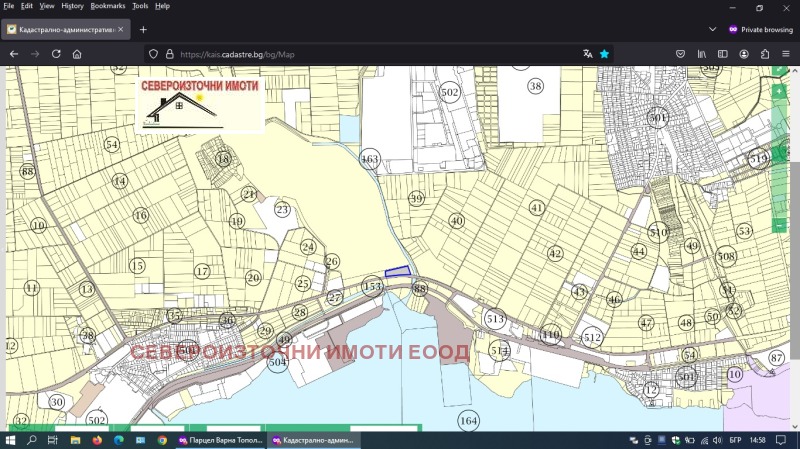The image size is (800, 449).
Task: Click cadastral district label 38
Action: [x=535, y=86]
